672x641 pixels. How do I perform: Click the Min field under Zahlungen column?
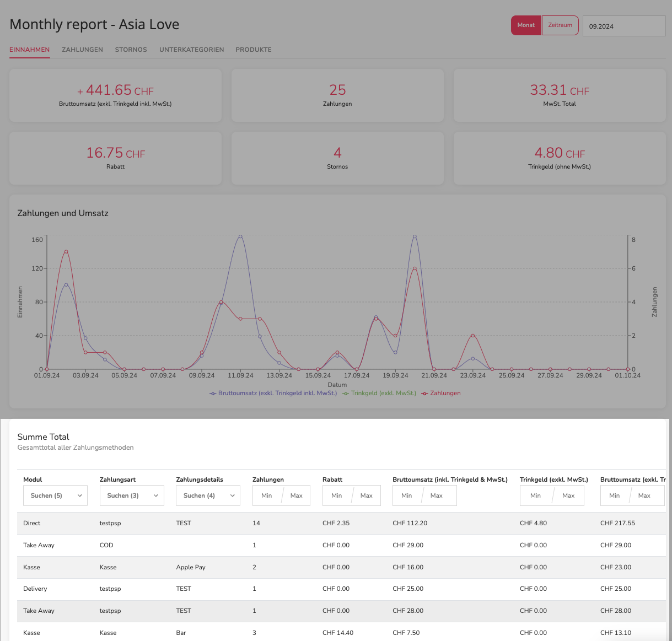267,495
